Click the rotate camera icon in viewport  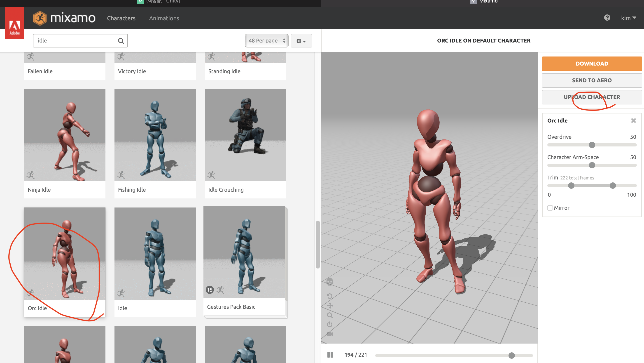[330, 296]
